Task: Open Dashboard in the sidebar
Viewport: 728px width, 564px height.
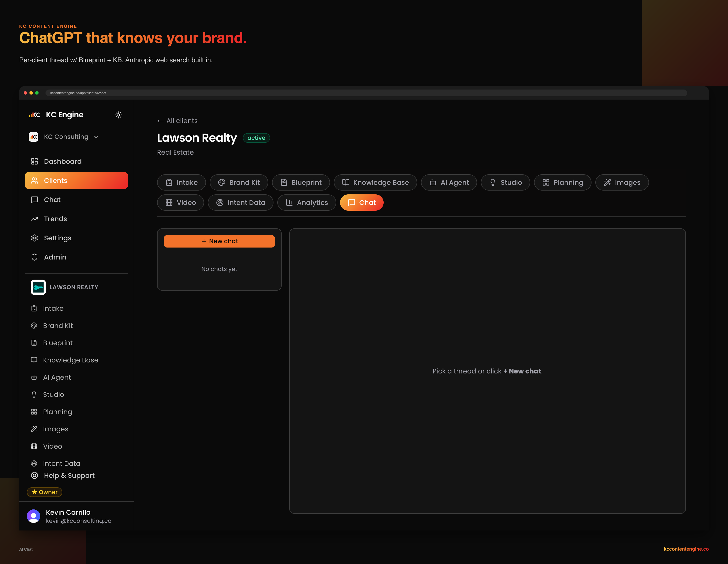Action: 76,161
